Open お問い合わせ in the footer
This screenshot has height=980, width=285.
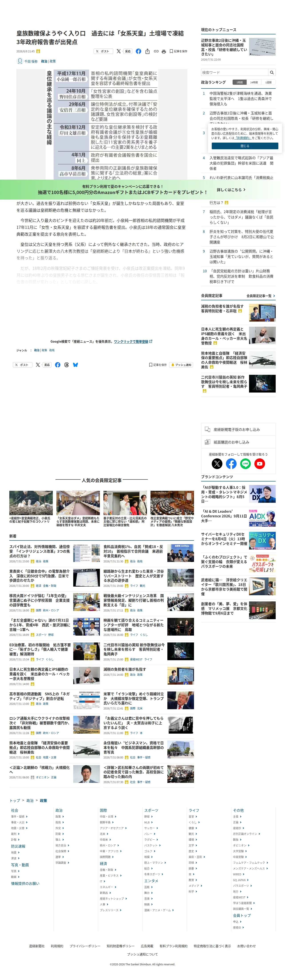coord(247,946)
